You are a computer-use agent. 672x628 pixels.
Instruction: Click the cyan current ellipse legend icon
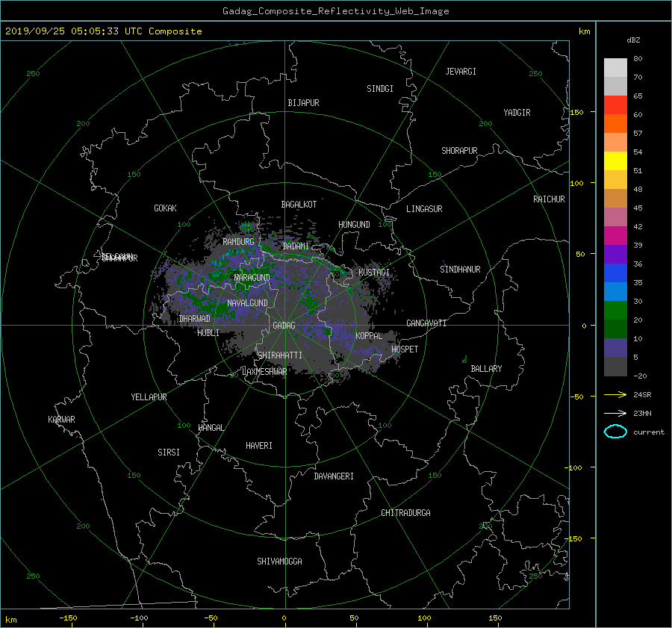(615, 432)
